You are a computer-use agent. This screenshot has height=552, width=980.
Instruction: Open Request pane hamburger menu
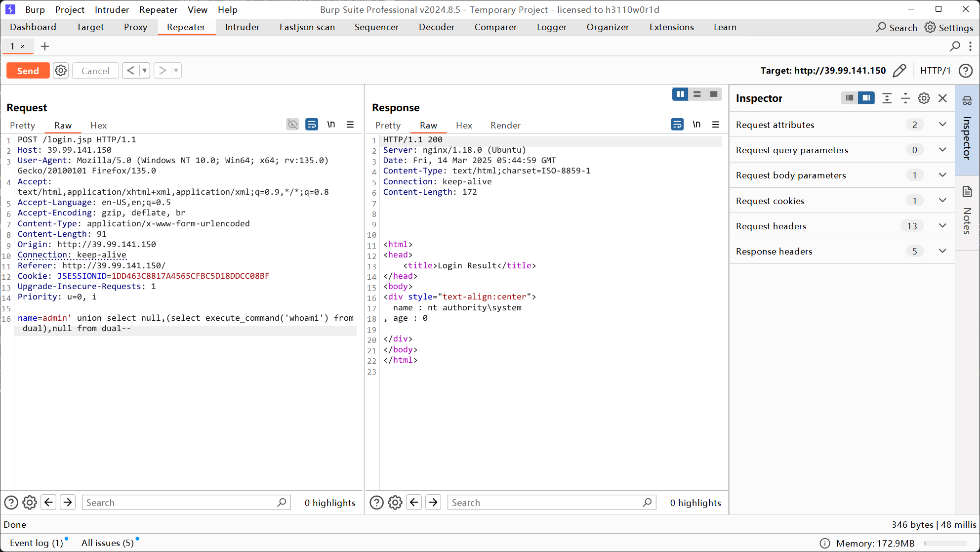(350, 125)
